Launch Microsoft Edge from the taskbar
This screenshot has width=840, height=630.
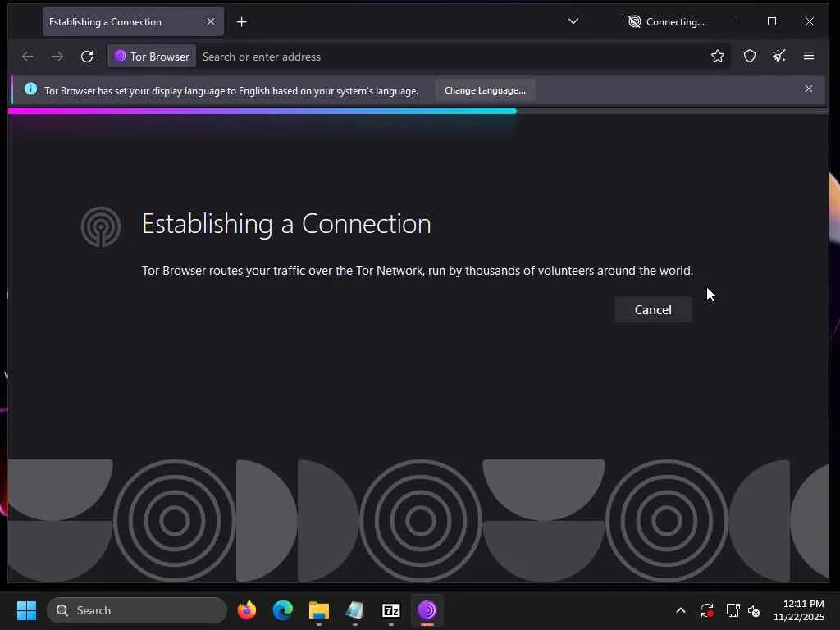(283, 610)
